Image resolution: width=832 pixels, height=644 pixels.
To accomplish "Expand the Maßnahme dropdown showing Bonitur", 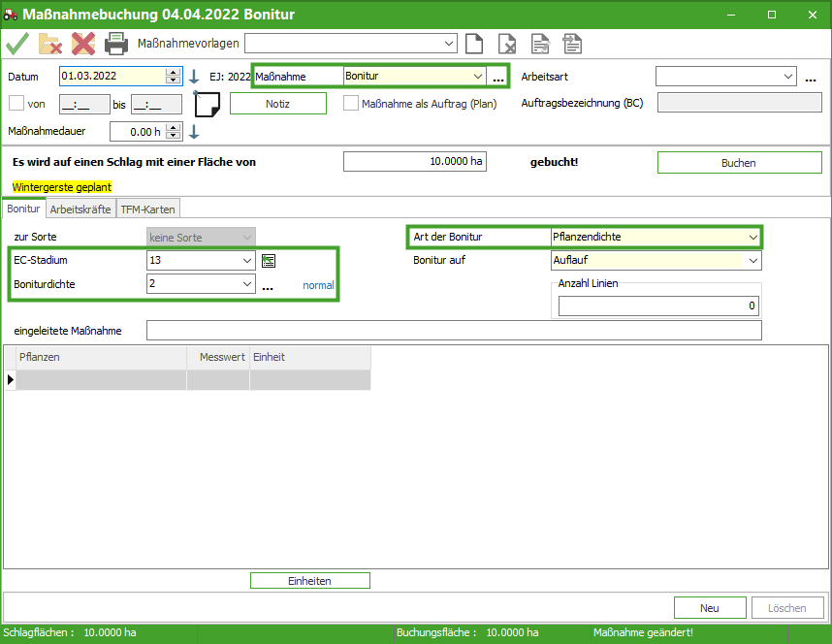I will point(478,77).
